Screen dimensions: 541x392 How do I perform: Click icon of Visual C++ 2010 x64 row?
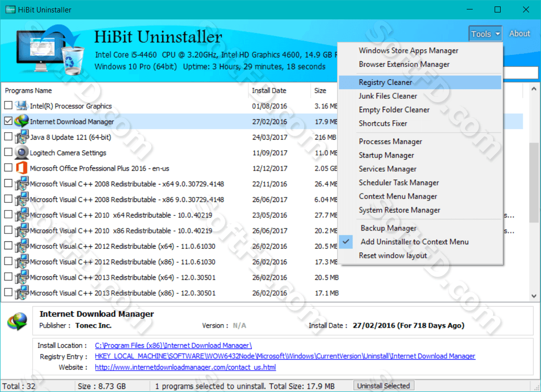[x=21, y=214]
